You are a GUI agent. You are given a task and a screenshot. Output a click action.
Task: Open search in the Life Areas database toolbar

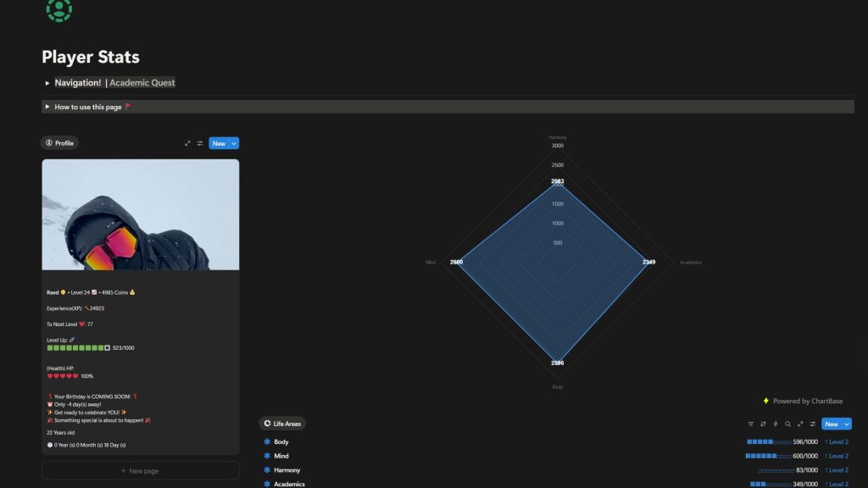tap(788, 424)
